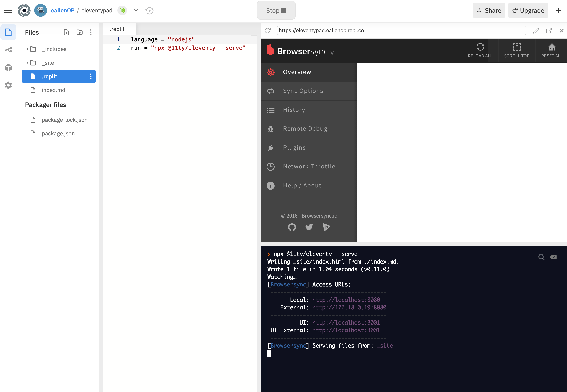This screenshot has width=567, height=392.
Task: Click the eallenOP username link
Action: pyautogui.click(x=63, y=11)
